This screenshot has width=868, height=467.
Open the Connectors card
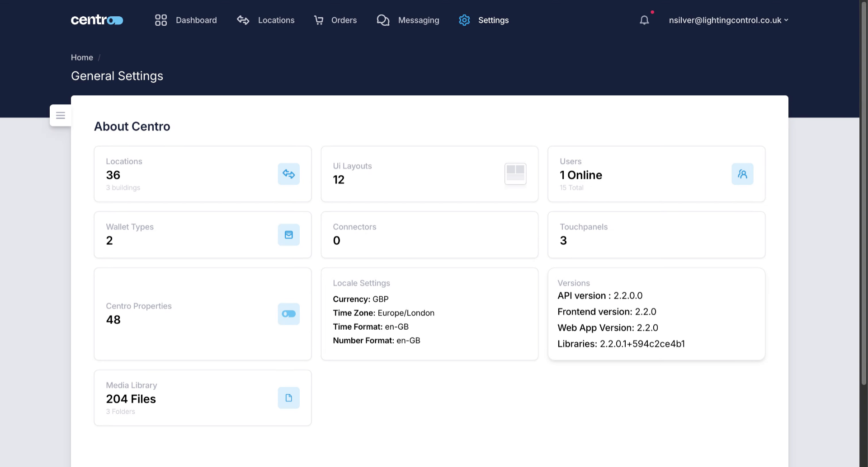429,234
